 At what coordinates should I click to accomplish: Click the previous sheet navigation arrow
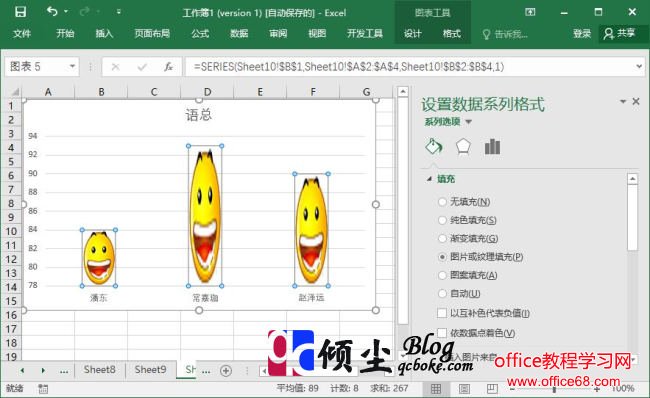(x=22, y=371)
